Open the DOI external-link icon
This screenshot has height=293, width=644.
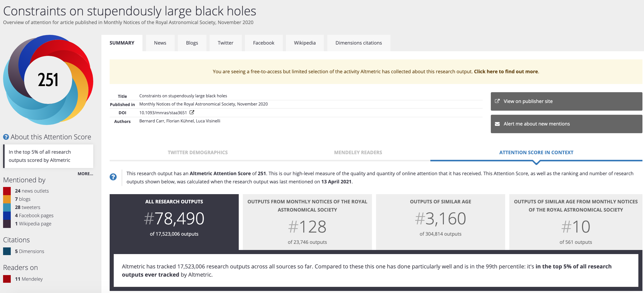pyautogui.click(x=192, y=112)
